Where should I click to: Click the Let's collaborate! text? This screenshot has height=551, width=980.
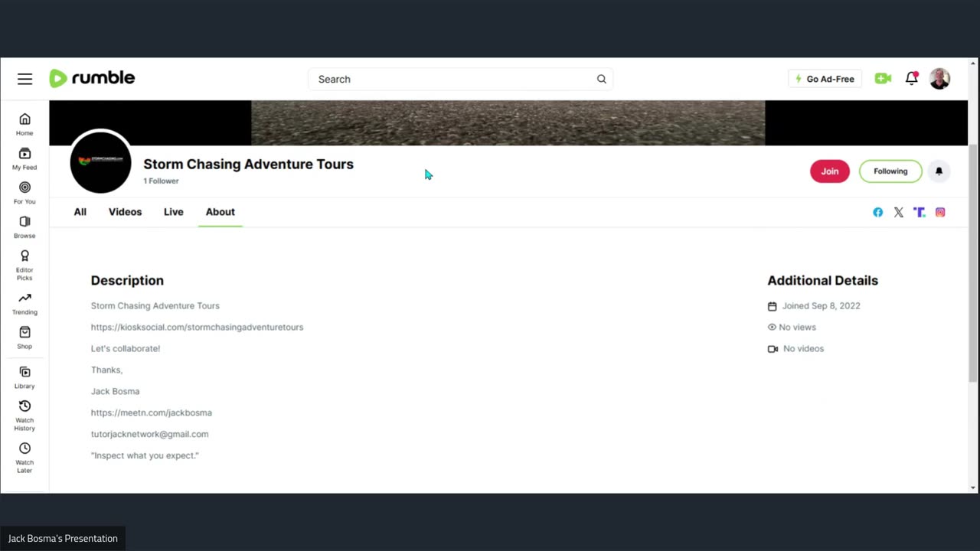click(126, 348)
